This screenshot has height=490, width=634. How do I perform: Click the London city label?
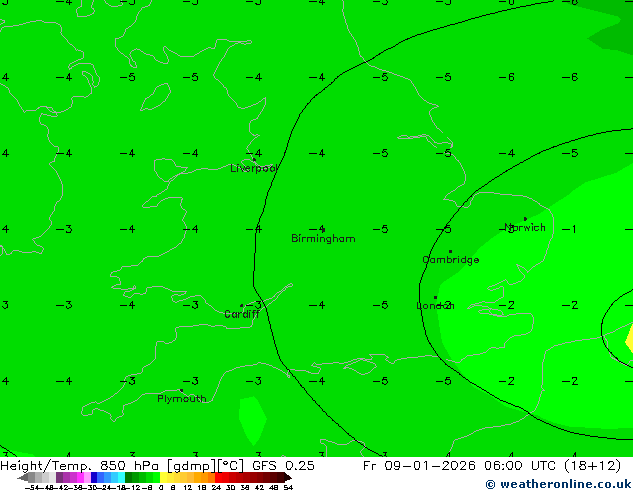pyautogui.click(x=435, y=306)
